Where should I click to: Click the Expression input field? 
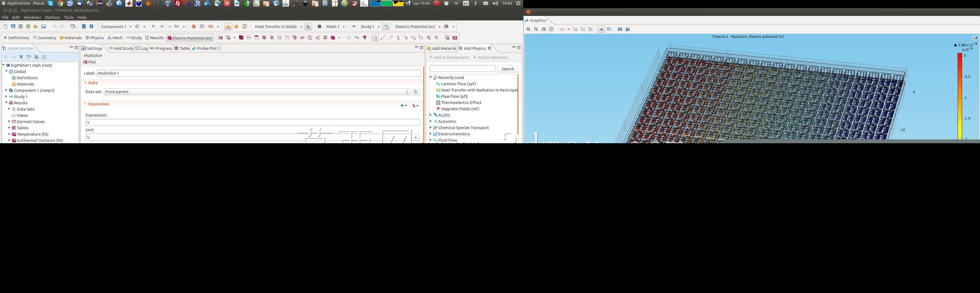click(x=252, y=122)
